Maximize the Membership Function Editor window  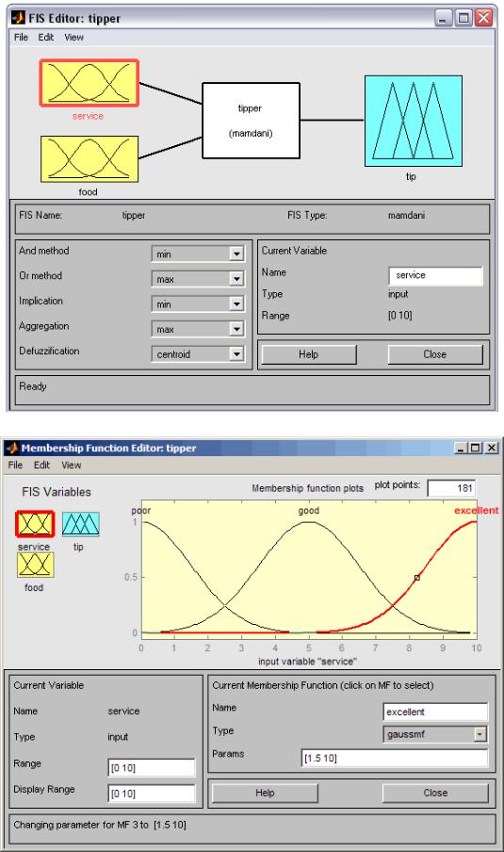tap(475, 448)
